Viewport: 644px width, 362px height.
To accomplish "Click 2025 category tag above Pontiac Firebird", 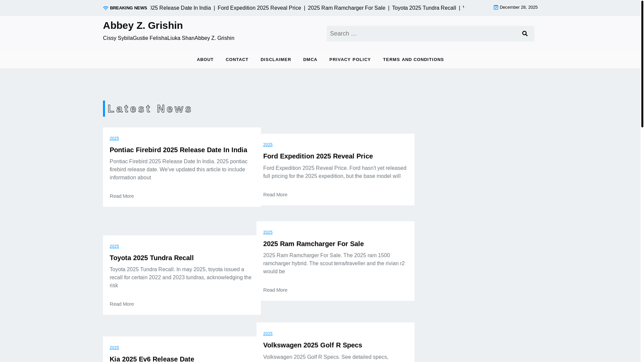I will coord(114,138).
